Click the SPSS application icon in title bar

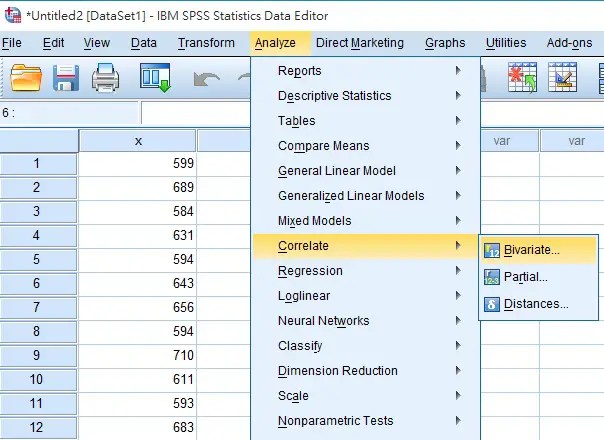click(x=12, y=15)
